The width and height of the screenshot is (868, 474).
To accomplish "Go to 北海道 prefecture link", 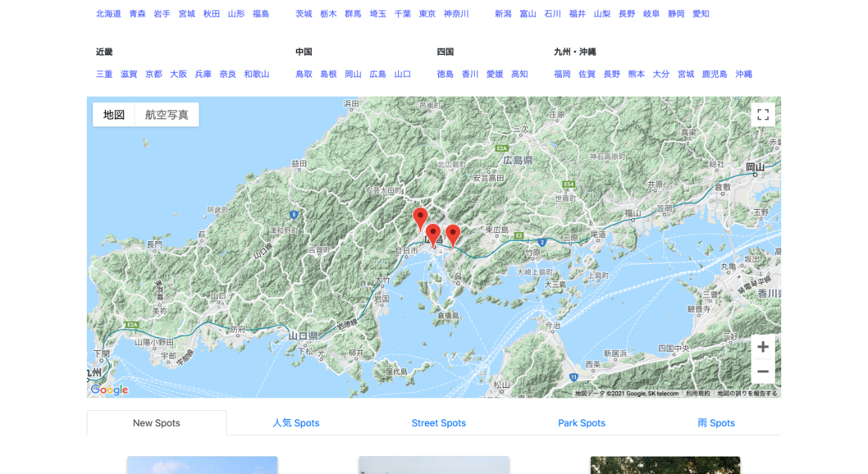I will tap(108, 14).
